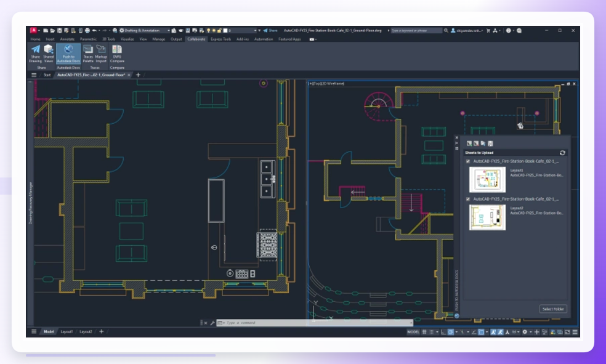Viewport: 606px width, 364px height.
Task: Launch the DWG Compare tool
Action: click(117, 54)
